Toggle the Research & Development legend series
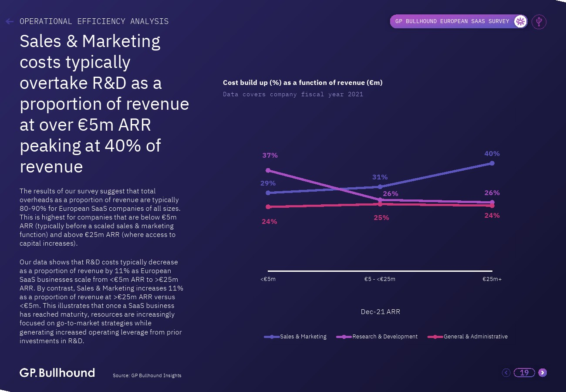Image resolution: width=566 pixels, height=392 pixels. (x=377, y=337)
